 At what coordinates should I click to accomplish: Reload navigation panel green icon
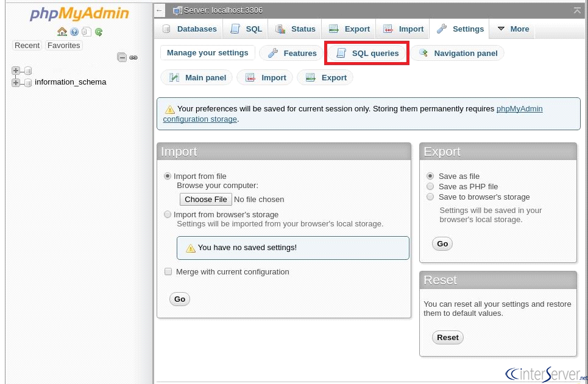(x=99, y=32)
